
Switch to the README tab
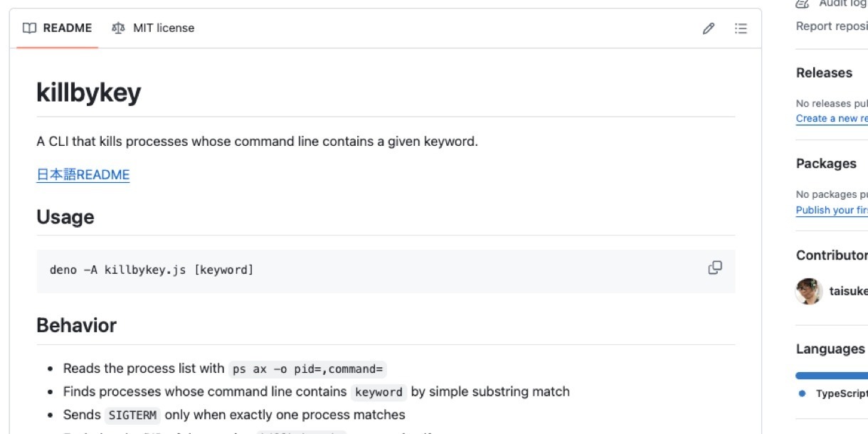tap(58, 28)
